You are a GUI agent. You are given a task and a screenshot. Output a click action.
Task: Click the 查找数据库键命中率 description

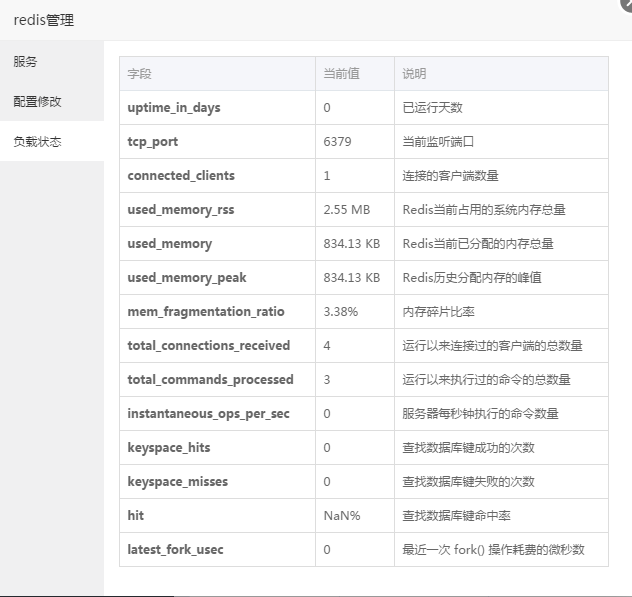coord(456,516)
